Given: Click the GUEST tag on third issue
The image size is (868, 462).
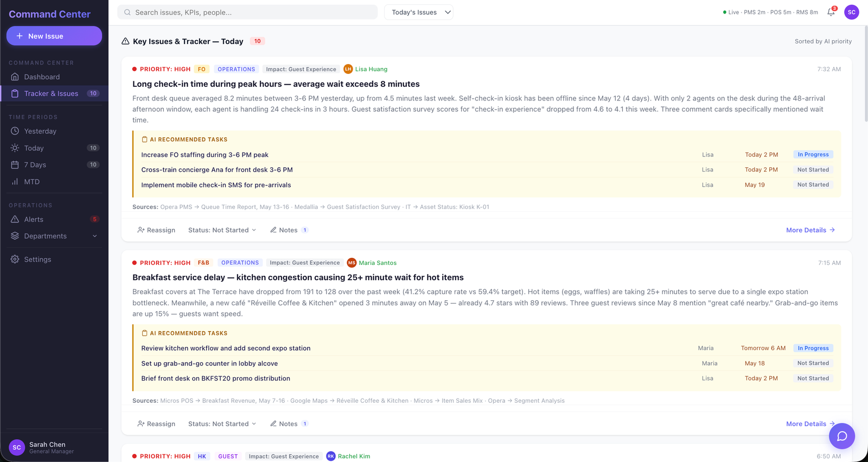Looking at the screenshot, I should pyautogui.click(x=228, y=456).
